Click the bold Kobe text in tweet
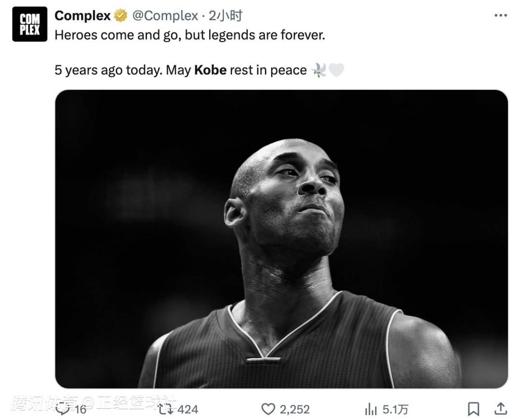Screen dimensions: 522x420 click(x=210, y=70)
